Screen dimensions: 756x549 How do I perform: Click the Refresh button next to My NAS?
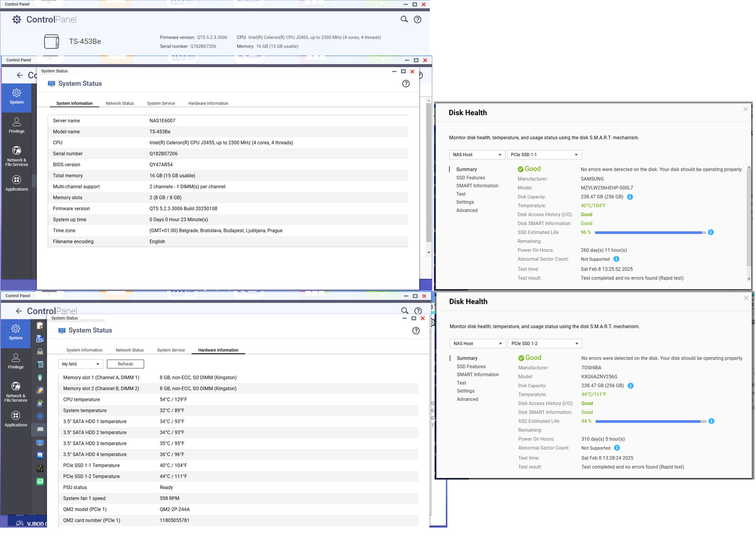click(125, 364)
